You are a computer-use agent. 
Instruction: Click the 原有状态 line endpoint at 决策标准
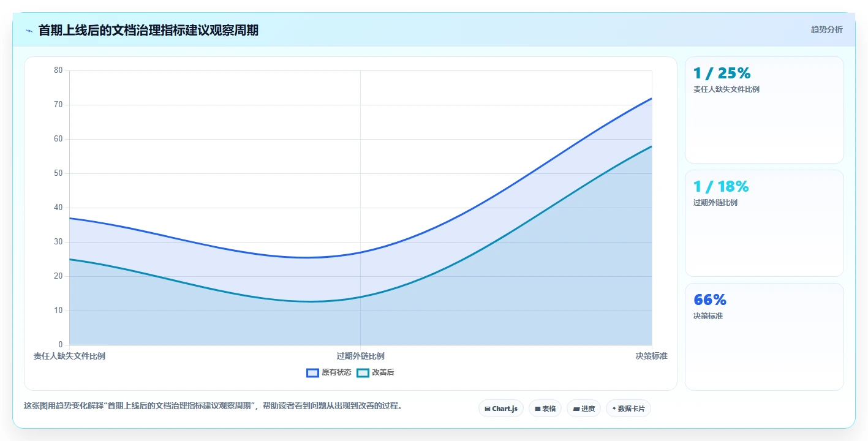[652, 98]
